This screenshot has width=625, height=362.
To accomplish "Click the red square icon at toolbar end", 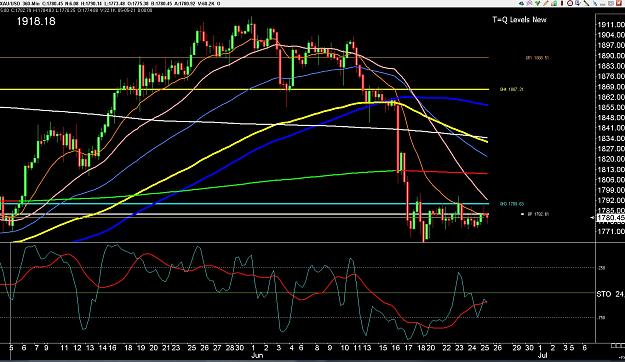I will point(620,3).
